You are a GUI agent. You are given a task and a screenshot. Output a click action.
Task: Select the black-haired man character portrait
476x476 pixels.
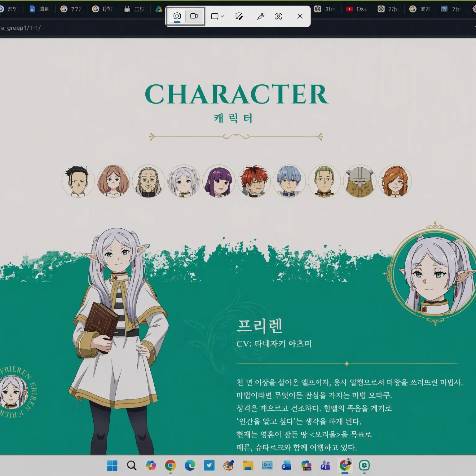[78, 181]
